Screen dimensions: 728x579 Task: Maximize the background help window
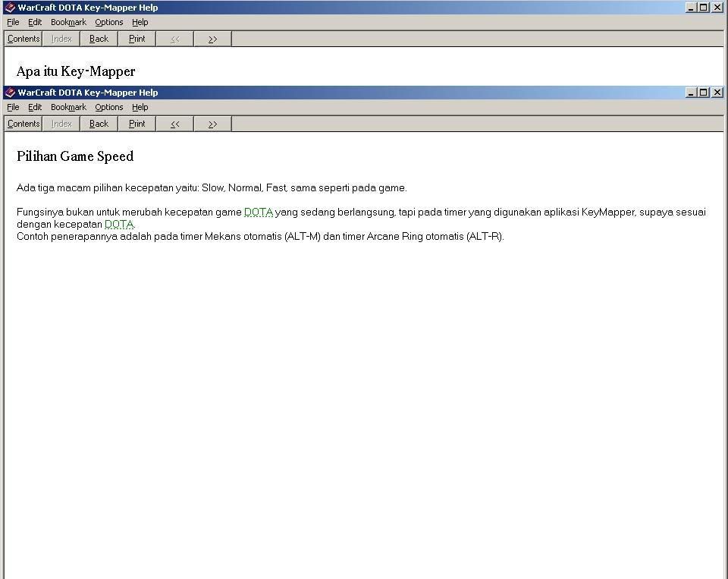click(x=704, y=8)
